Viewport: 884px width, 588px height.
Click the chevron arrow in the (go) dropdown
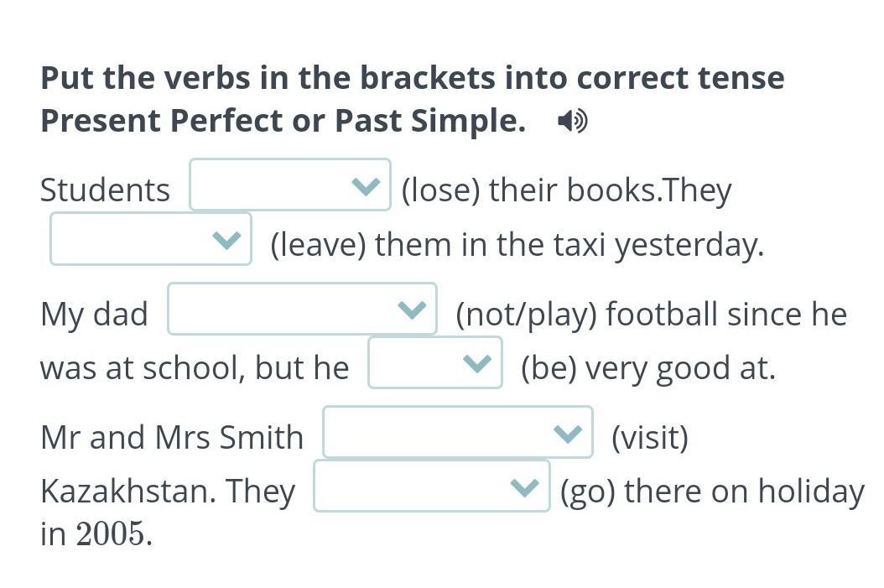click(525, 487)
